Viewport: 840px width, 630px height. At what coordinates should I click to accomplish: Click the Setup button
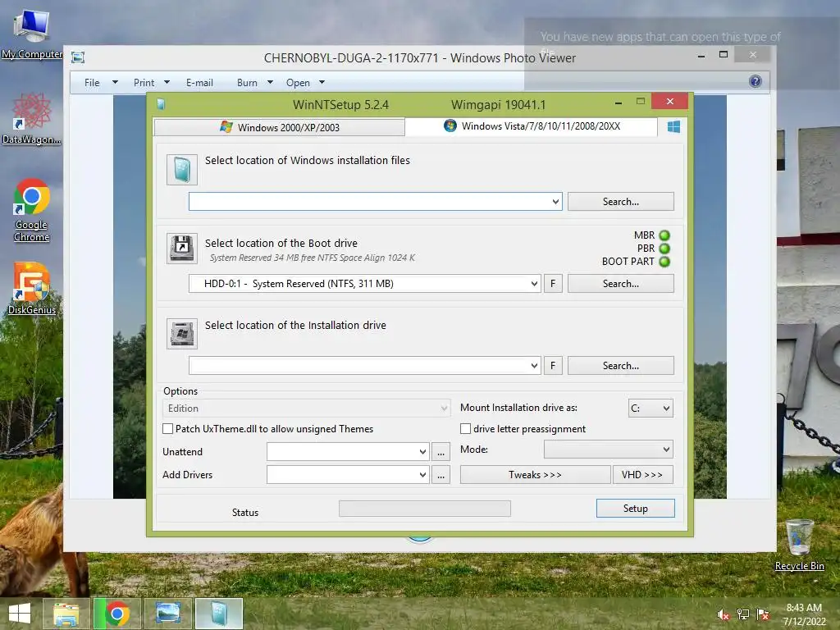(636, 509)
